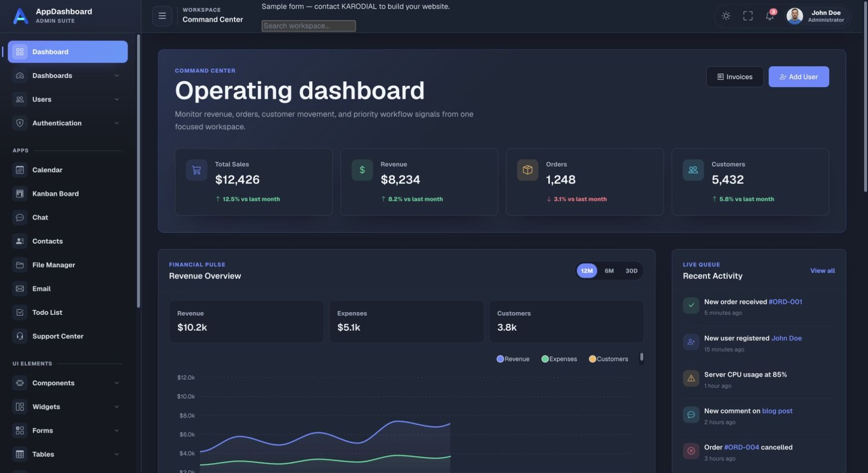This screenshot has width=868, height=473.
Task: Expand the Components chevron
Action: tap(117, 383)
